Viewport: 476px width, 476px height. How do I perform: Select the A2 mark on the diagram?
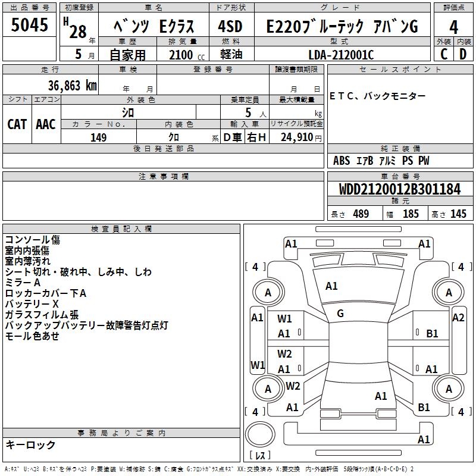[x=458, y=318]
